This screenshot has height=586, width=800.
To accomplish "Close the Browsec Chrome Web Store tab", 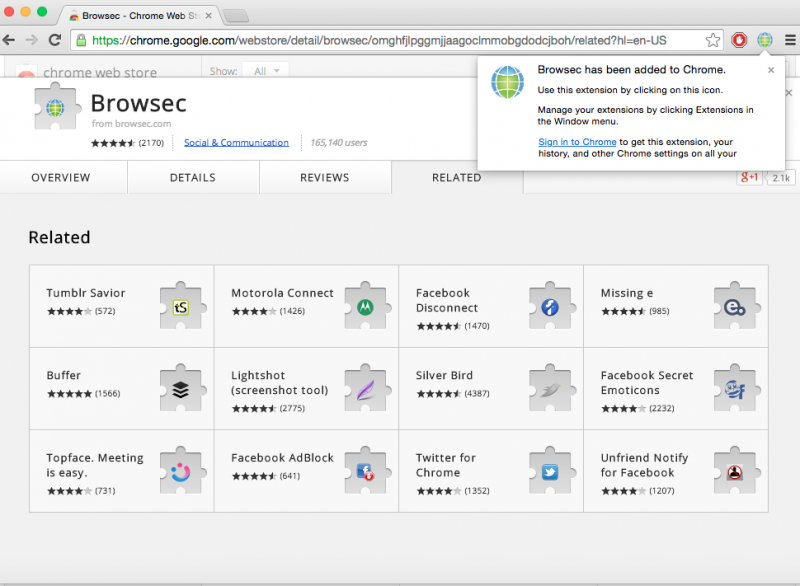I will pyautogui.click(x=208, y=16).
